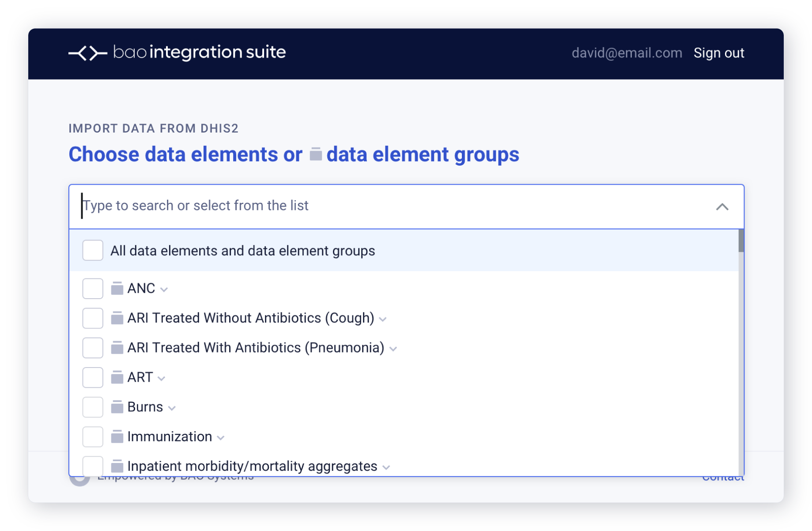Viewport: 812px width, 531px height.
Task: Click the ART group folder icon
Action: (117, 377)
